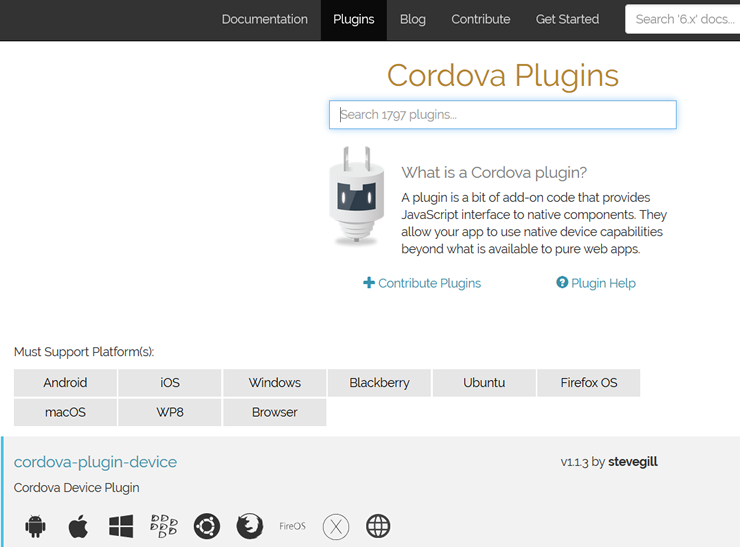Click the 'What is a Cordova plugin?' heading

pyautogui.click(x=494, y=173)
